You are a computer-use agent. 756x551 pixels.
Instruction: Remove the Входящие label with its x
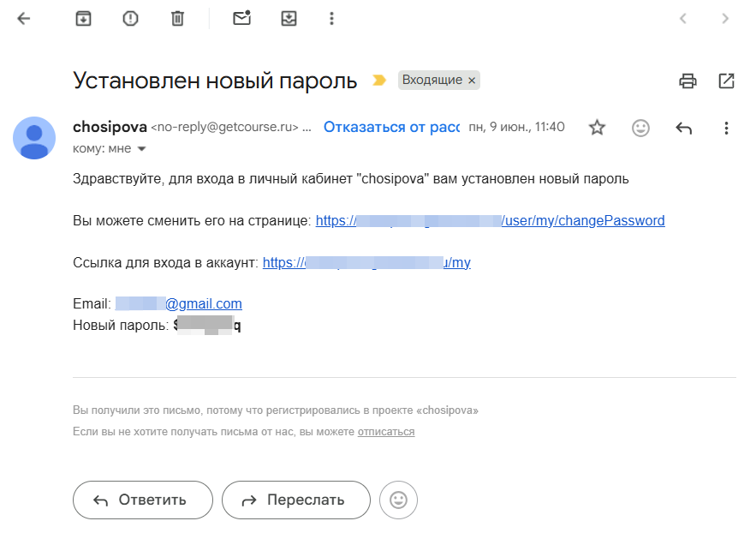tap(472, 80)
